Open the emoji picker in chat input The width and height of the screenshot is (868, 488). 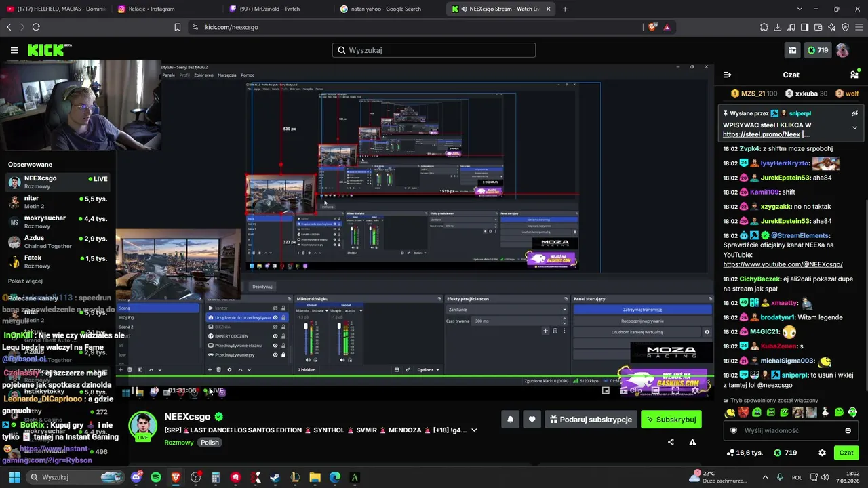tap(848, 430)
